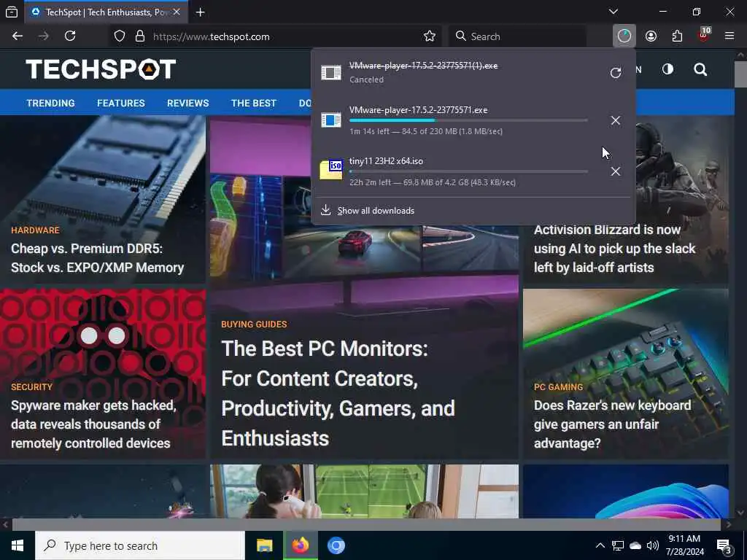Open the blue circular taskbar app

click(x=336, y=545)
